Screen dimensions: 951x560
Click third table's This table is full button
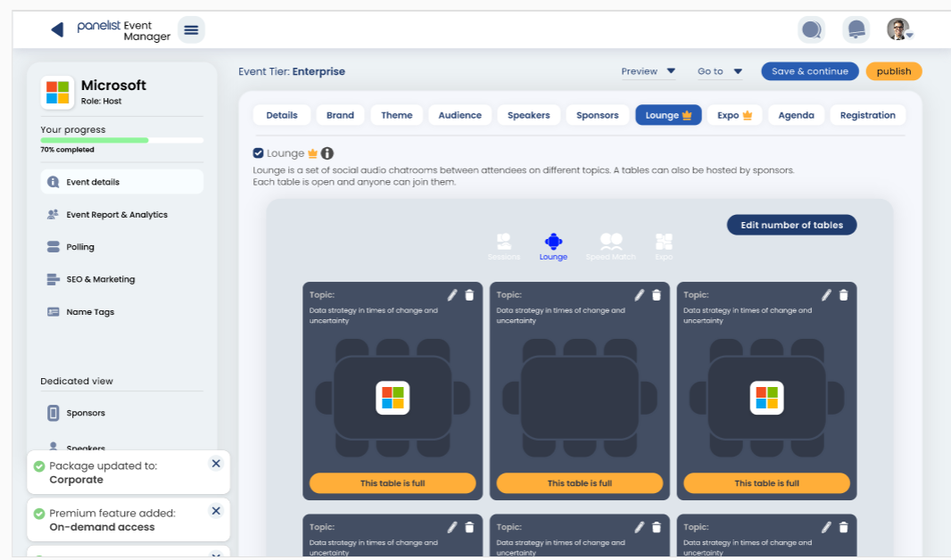(x=766, y=483)
